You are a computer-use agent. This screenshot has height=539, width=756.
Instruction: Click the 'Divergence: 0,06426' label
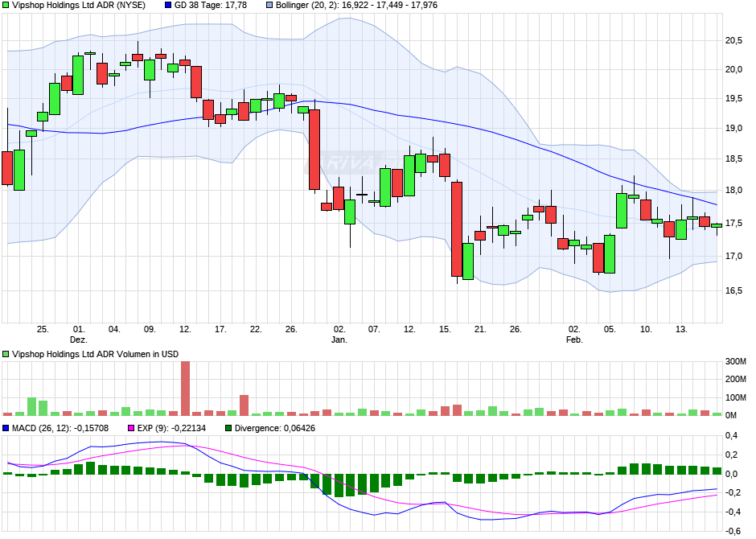click(275, 428)
